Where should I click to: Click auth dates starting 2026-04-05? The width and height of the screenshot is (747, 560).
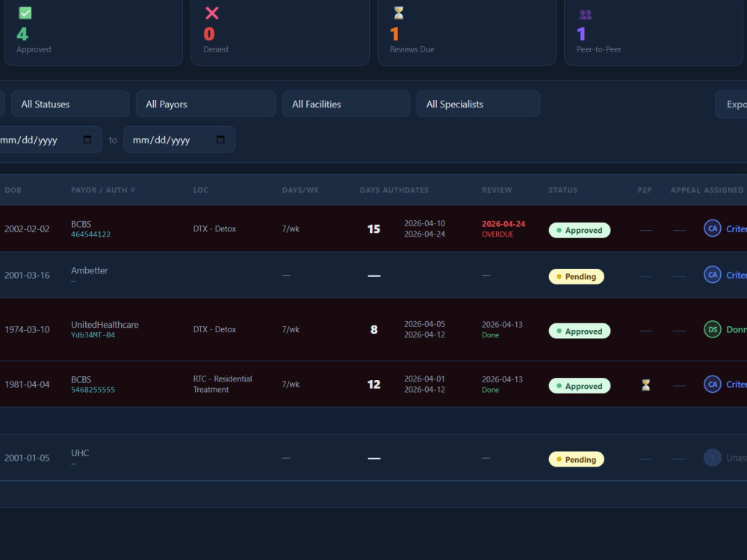click(x=424, y=329)
